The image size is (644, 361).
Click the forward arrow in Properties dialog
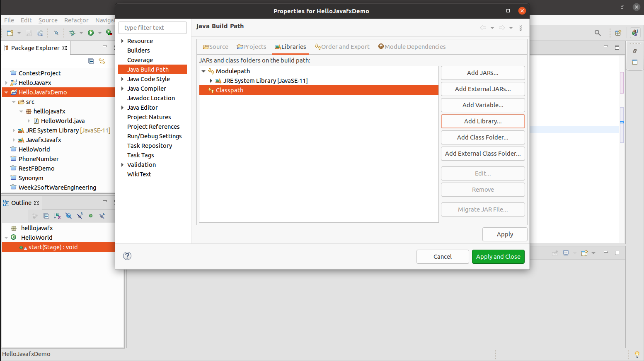pos(502,28)
